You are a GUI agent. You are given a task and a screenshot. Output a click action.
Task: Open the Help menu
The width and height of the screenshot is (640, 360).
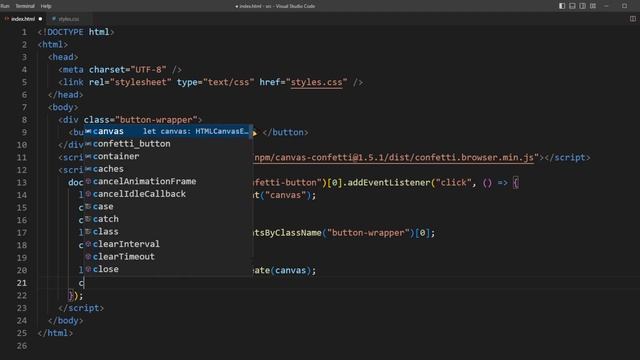pyautogui.click(x=46, y=6)
